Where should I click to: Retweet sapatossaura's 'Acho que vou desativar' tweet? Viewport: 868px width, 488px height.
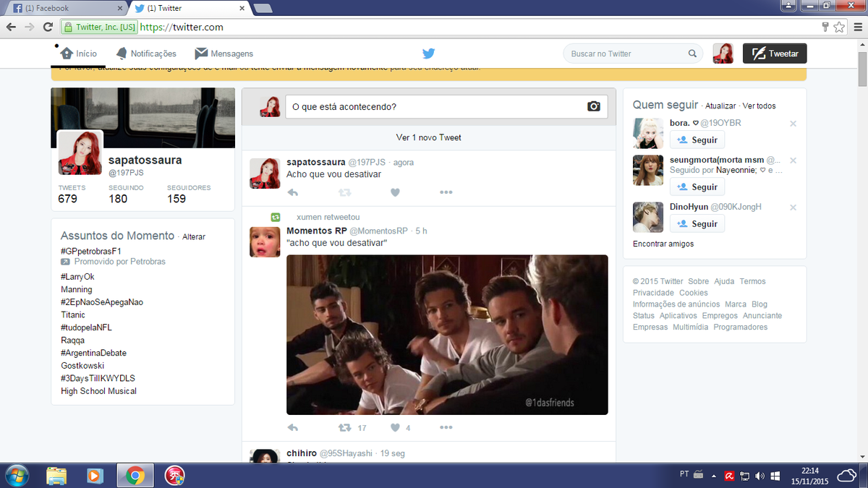(345, 192)
